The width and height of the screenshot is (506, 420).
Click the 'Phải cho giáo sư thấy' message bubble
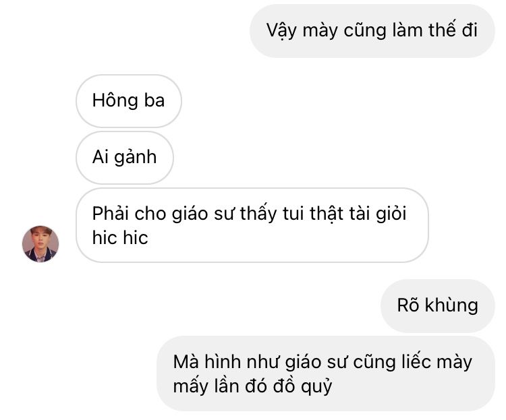tap(252, 225)
